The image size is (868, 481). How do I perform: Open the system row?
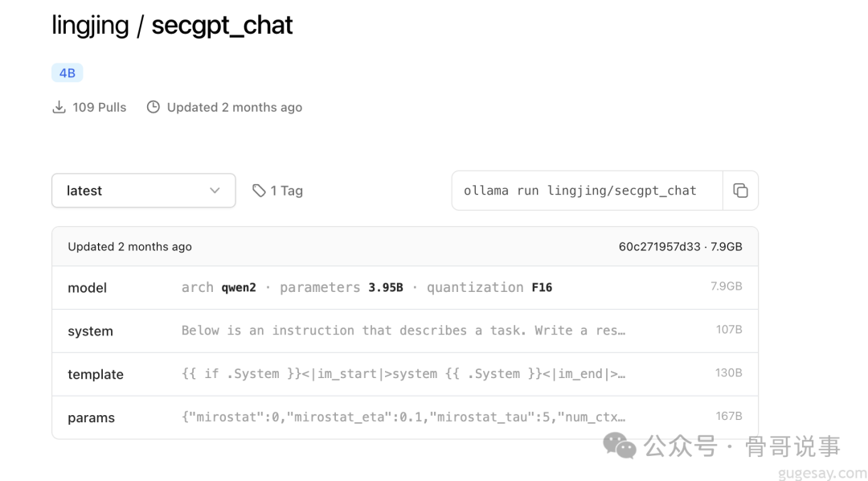[x=404, y=331]
